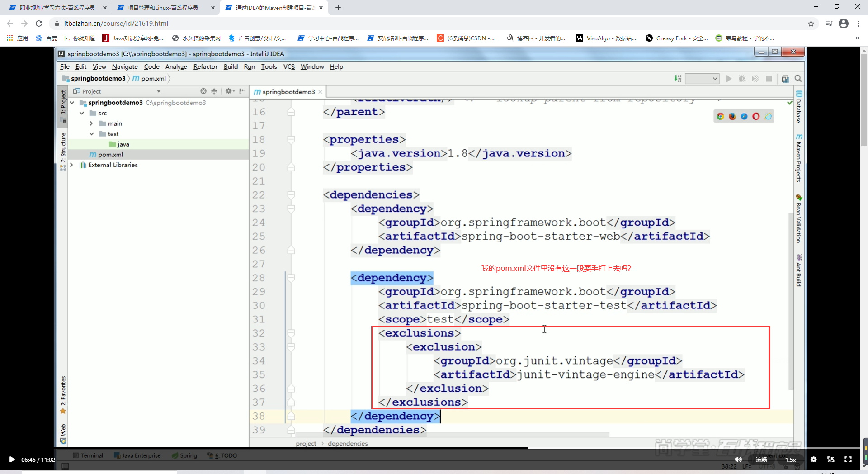Open Navigate menu
Viewport: 868px width, 474px height.
[125, 66]
